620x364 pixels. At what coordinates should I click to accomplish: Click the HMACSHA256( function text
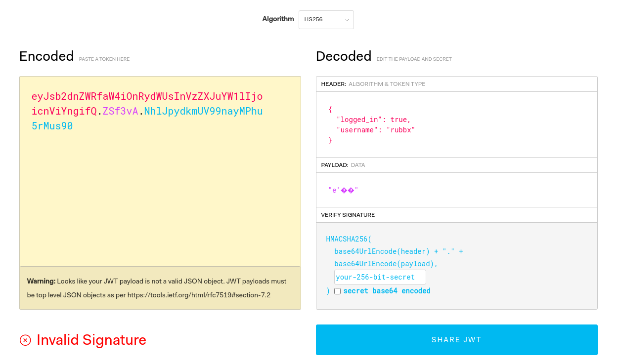349,239
